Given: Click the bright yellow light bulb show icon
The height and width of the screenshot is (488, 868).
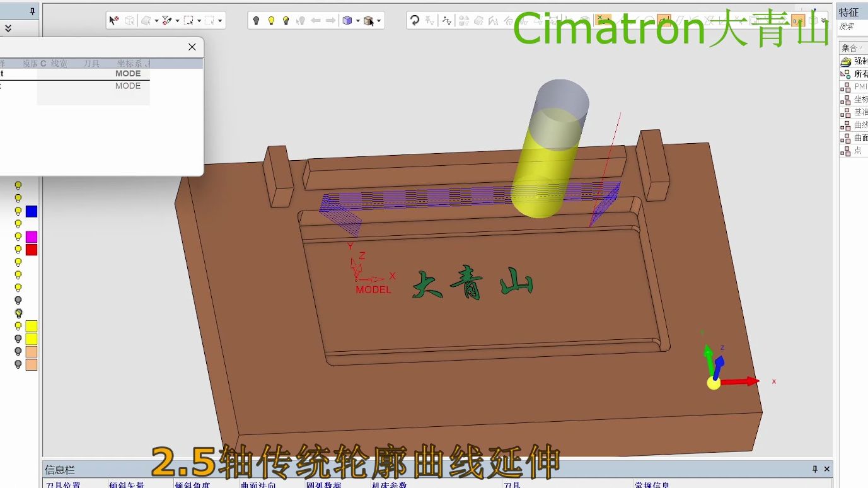Looking at the screenshot, I should (271, 21).
